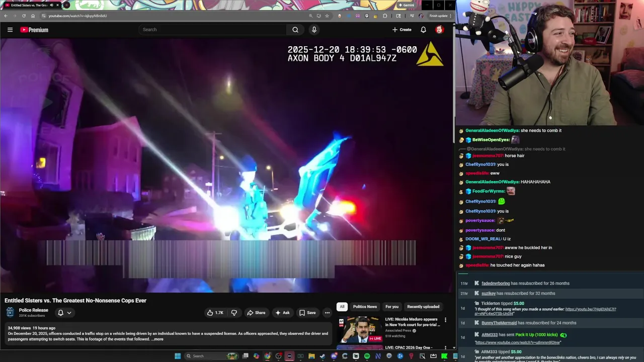Image resolution: width=644 pixels, height=362 pixels.
Task: Open the Nicolás Maduro live video title
Action: pyautogui.click(x=413, y=322)
